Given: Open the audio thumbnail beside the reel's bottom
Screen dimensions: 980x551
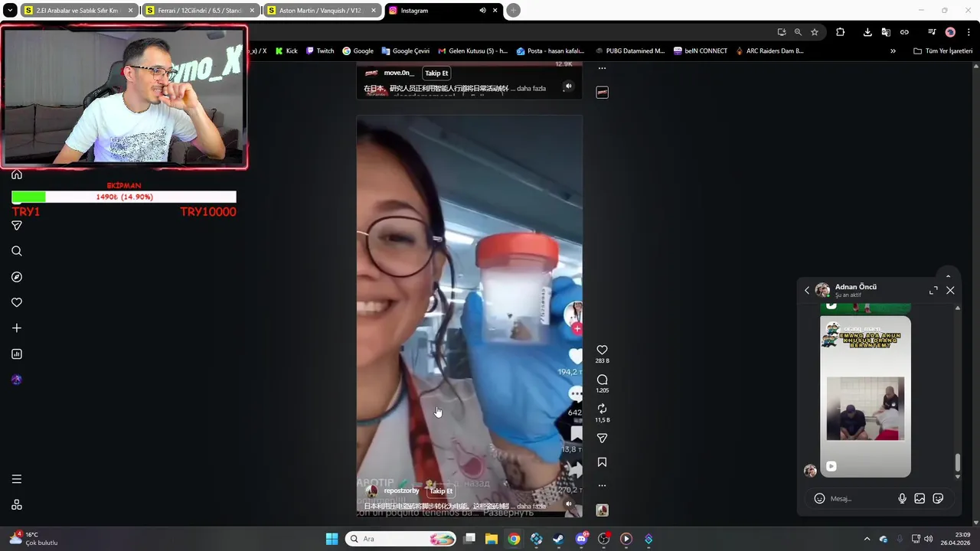Looking at the screenshot, I should pyautogui.click(x=603, y=510).
